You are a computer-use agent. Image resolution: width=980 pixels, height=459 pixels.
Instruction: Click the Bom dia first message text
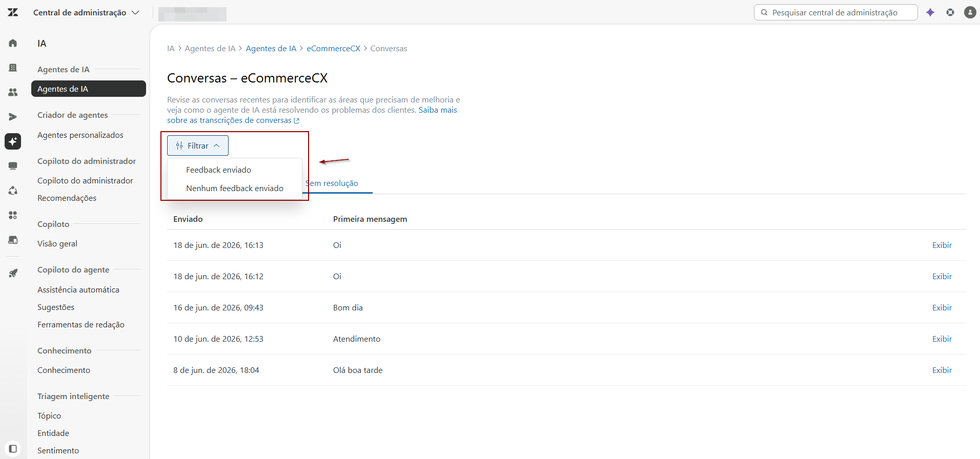348,307
